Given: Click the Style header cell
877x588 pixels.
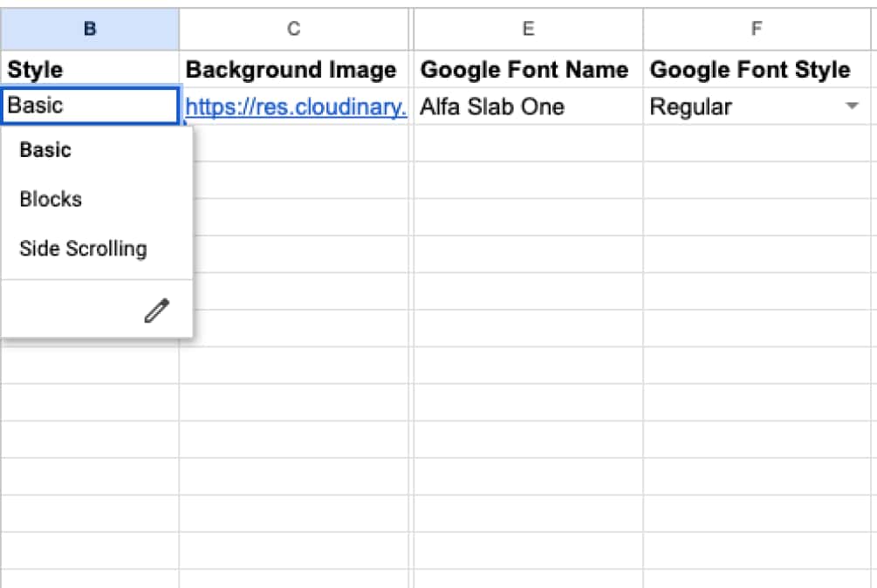Looking at the screenshot, I should tap(90, 69).
